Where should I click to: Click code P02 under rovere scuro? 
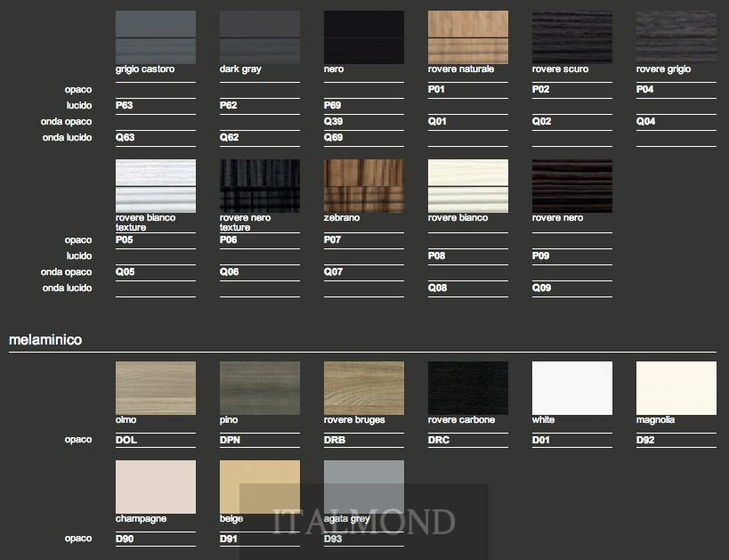click(540, 89)
